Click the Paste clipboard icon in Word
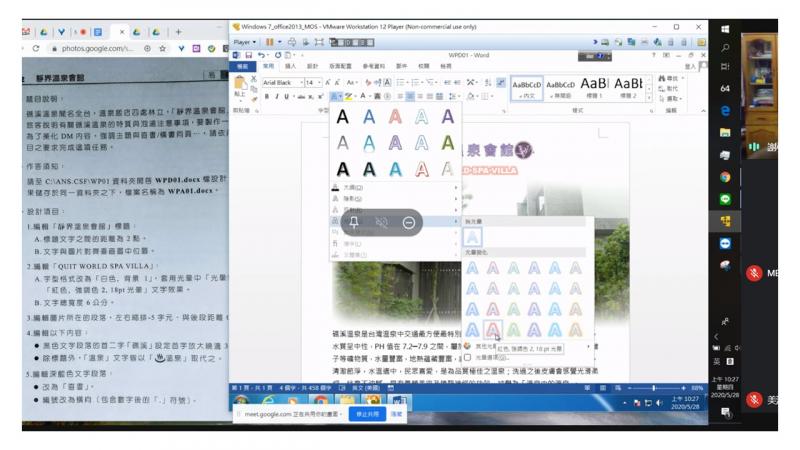 (x=239, y=83)
